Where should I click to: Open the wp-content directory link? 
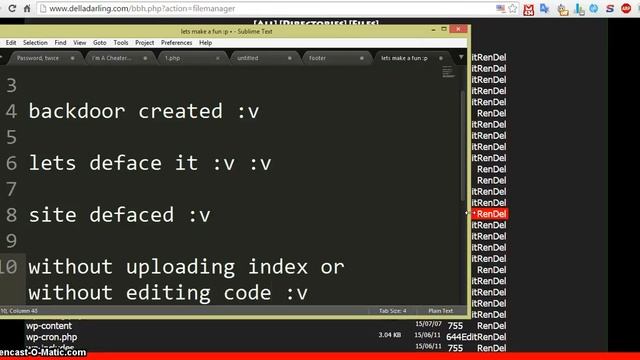pos(49,326)
